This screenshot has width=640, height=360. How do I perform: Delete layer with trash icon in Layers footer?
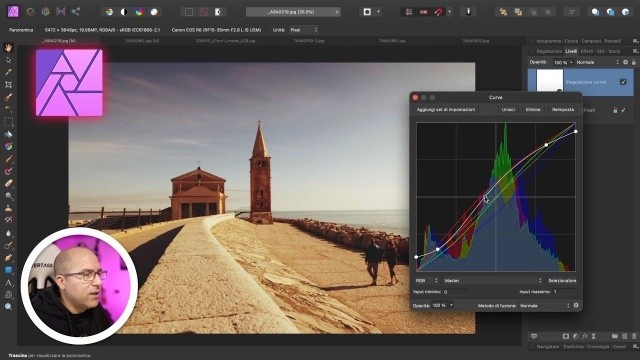[x=633, y=336]
